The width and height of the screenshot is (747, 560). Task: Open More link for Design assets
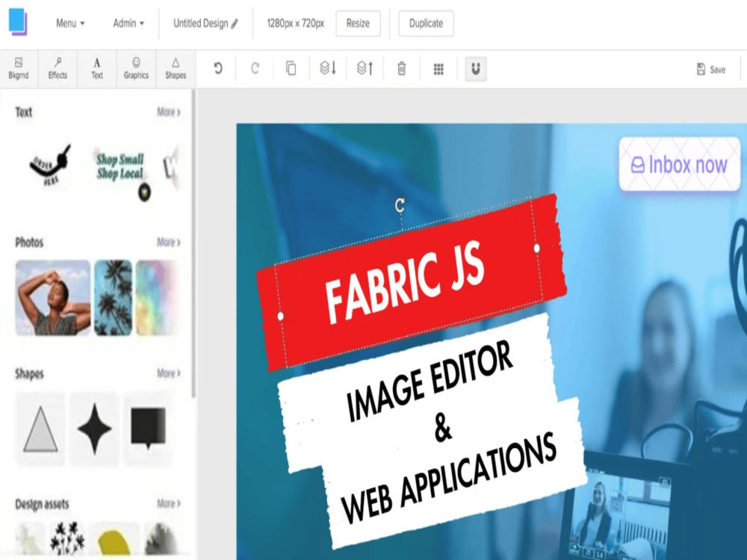[169, 504]
